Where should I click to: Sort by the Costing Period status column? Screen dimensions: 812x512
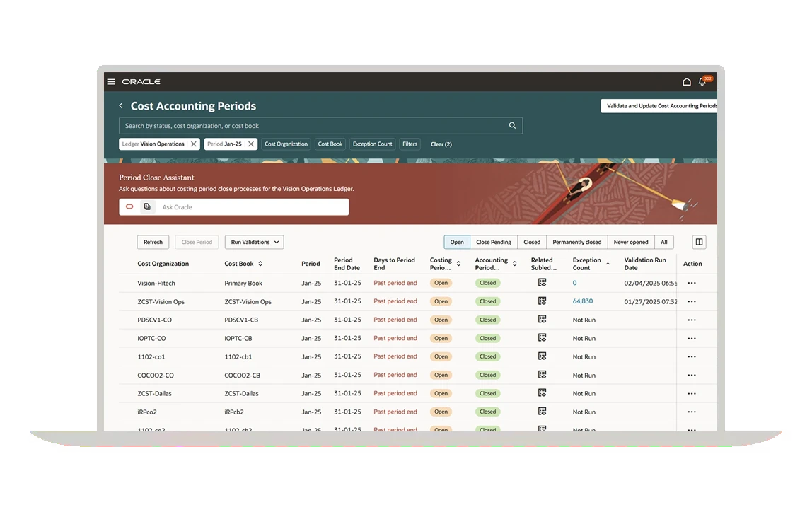point(459,264)
